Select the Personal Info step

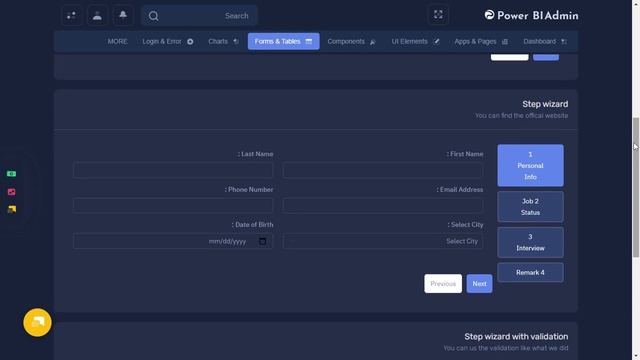tap(530, 165)
